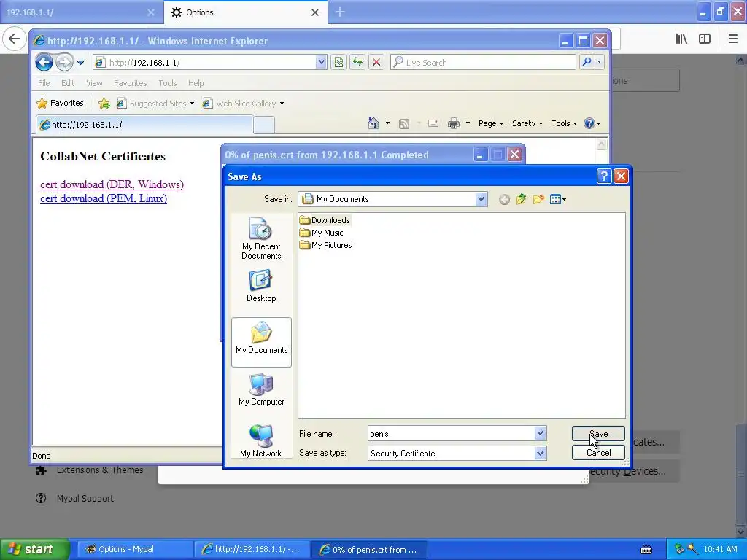Click the Read Mail icon in command bar
Viewport: 747px width, 560px height.
click(x=433, y=123)
